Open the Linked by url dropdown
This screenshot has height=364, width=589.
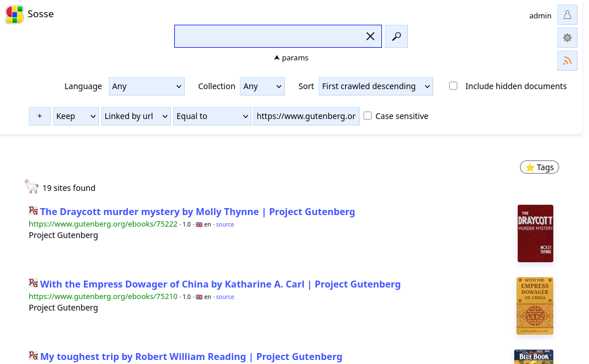tap(136, 116)
